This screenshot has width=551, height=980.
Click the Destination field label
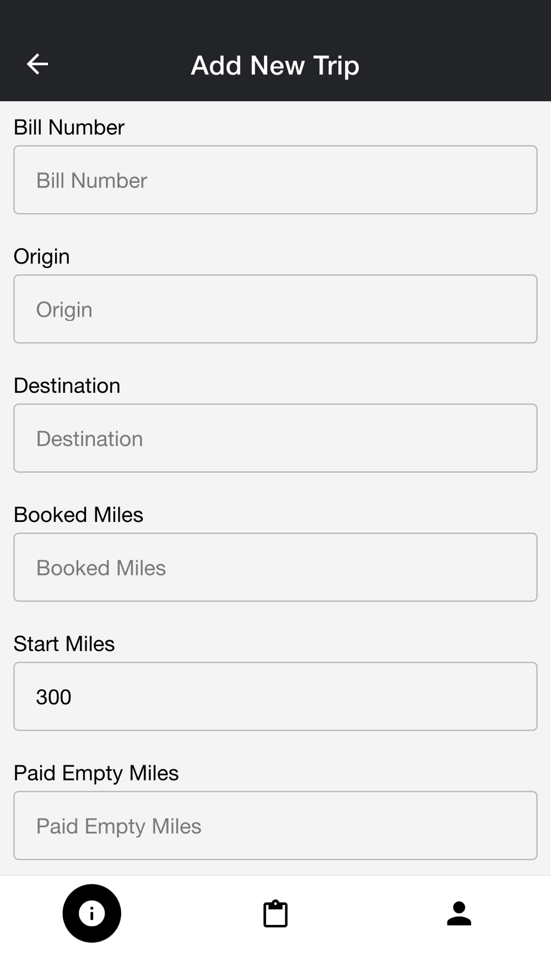click(x=67, y=385)
